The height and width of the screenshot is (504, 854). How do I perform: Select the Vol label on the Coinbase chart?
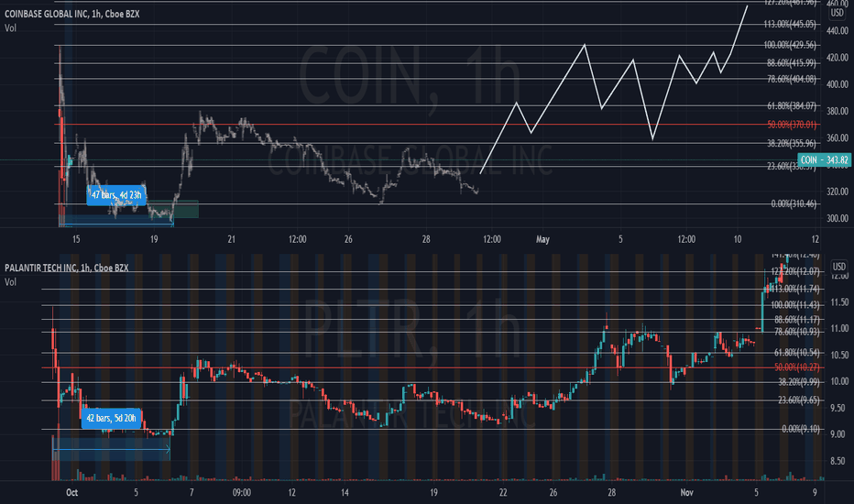(x=10, y=28)
